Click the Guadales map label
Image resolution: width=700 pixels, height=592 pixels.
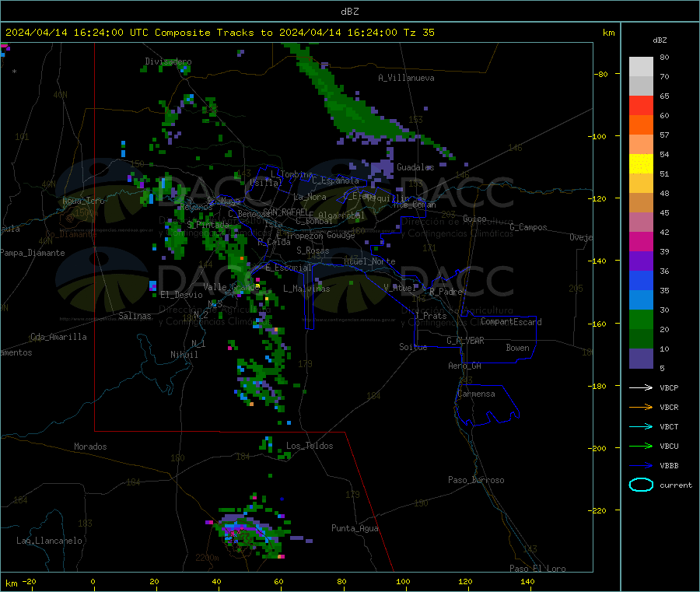click(x=415, y=167)
